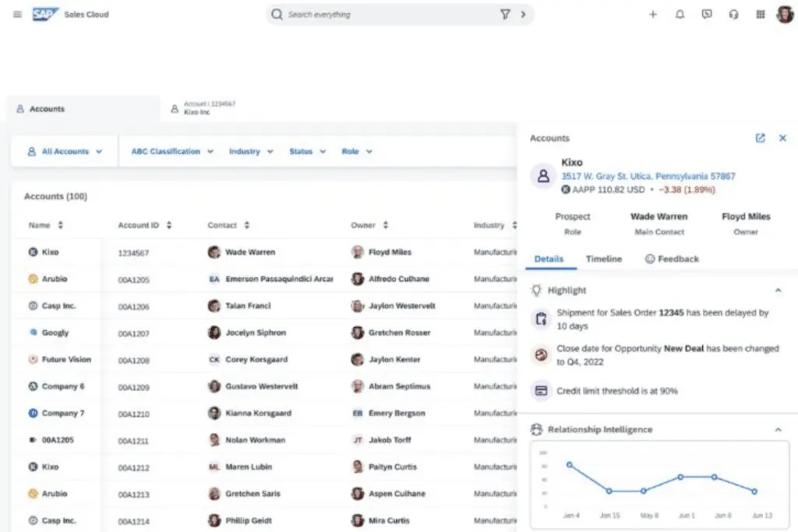
Task: Click the last data point on the chart
Action: [x=754, y=491]
